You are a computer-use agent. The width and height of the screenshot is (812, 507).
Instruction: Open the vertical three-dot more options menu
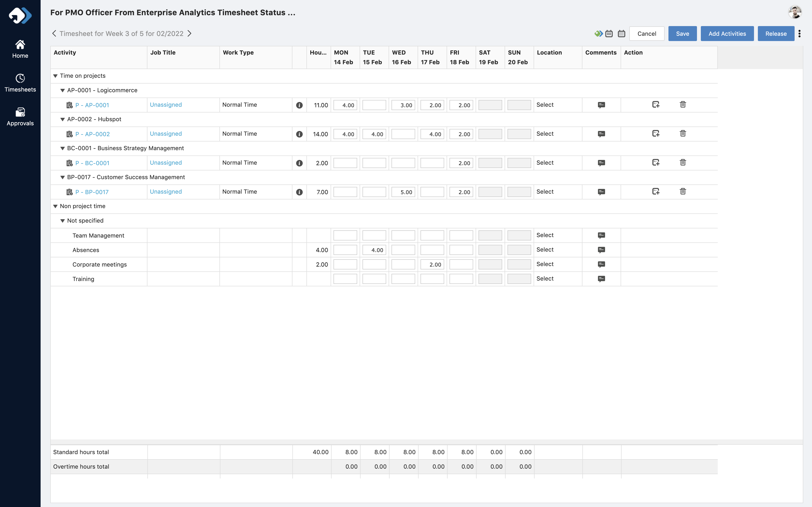pos(800,34)
